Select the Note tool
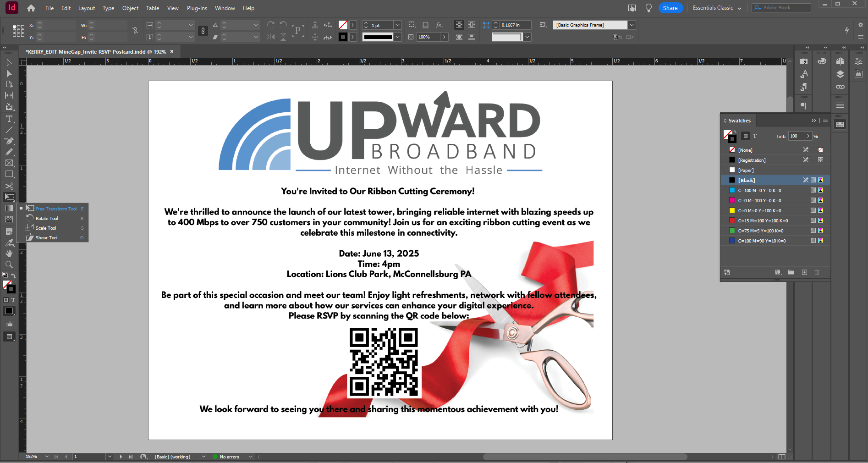This screenshot has width=868, height=463. pyautogui.click(x=9, y=231)
